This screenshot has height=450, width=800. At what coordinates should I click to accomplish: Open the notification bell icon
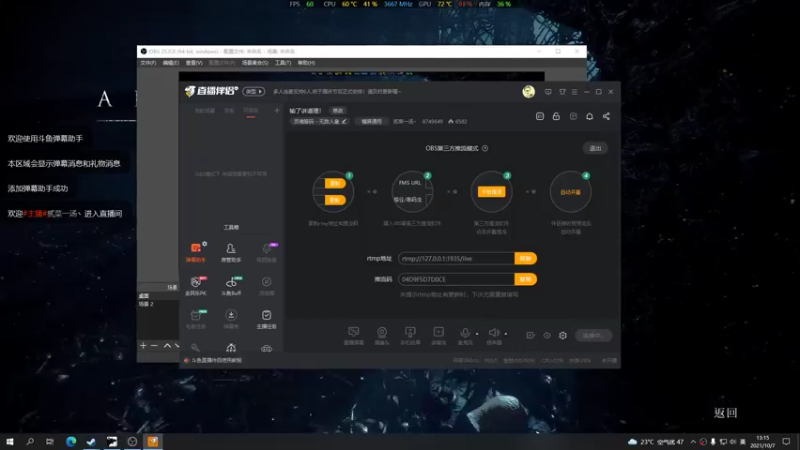tap(589, 116)
